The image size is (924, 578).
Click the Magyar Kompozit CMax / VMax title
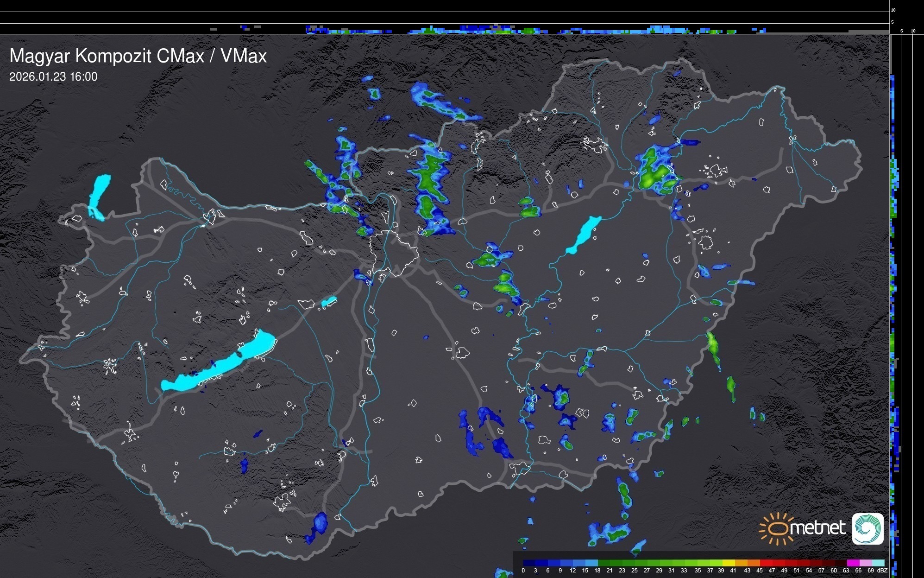(x=138, y=56)
